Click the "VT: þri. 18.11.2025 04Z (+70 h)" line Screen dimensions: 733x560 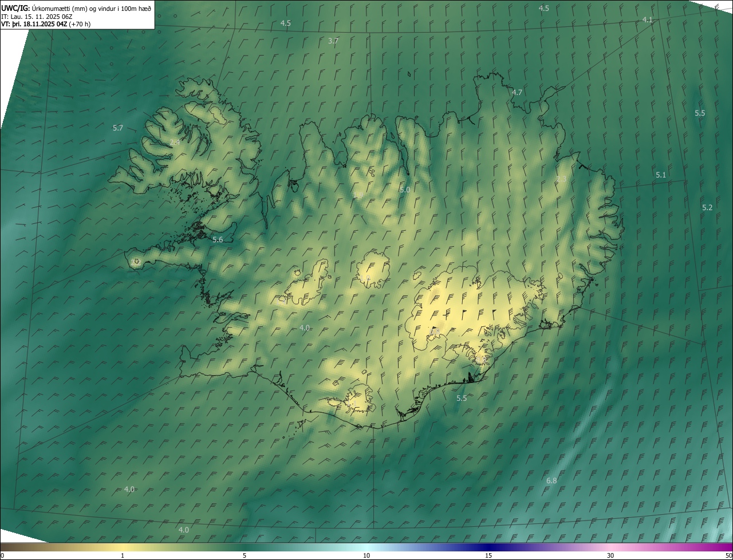tap(46, 24)
